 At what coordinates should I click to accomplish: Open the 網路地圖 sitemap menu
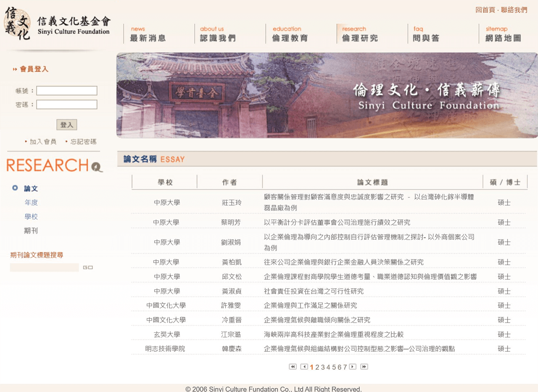pyautogui.click(x=503, y=34)
